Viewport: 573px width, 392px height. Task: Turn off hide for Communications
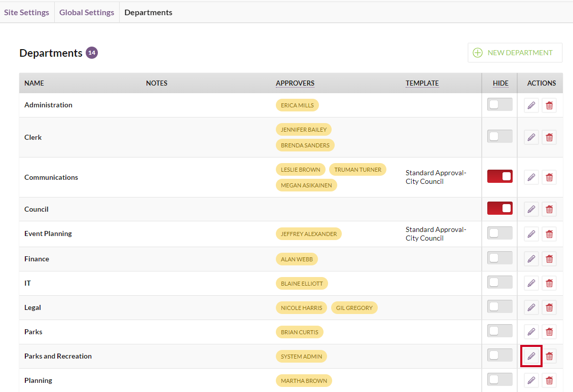coord(500,176)
